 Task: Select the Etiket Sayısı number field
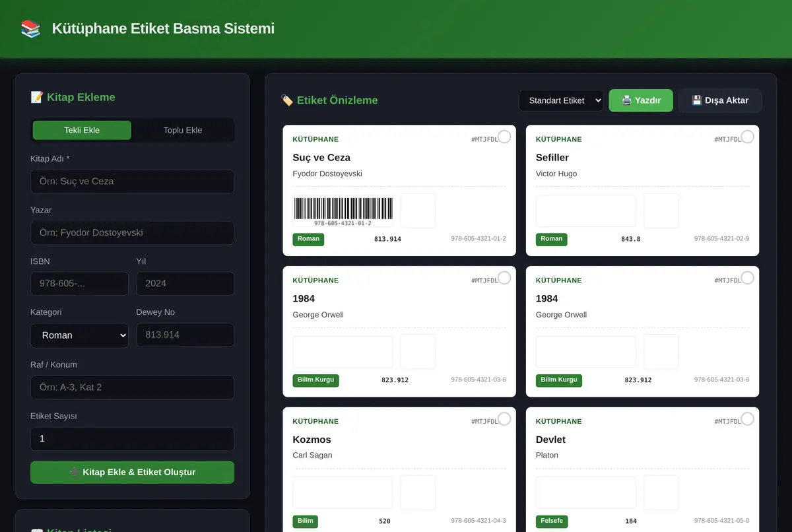pyautogui.click(x=132, y=439)
